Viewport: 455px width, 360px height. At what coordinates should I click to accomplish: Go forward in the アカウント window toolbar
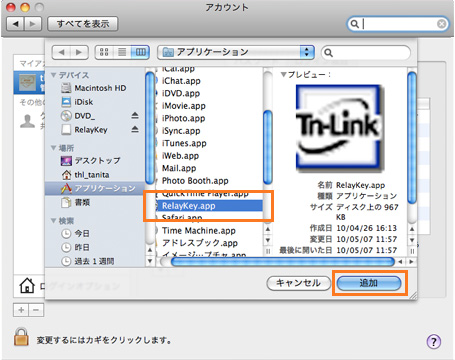33,24
